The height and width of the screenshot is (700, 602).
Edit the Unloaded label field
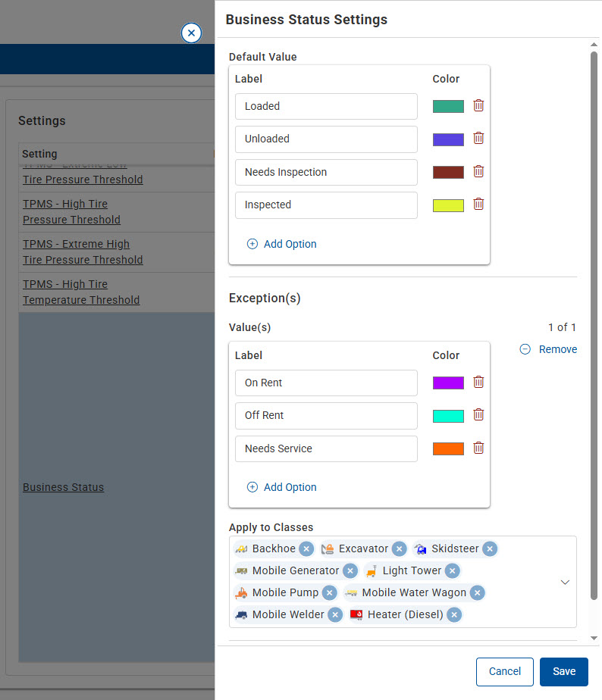326,139
